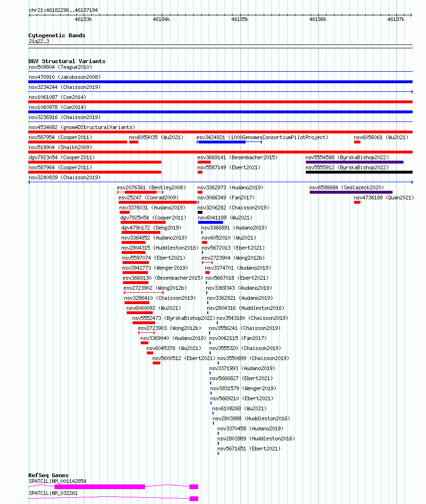Select nsv519904 (Shaikh2009) label
This screenshot has width=426, height=504.
(60, 147)
